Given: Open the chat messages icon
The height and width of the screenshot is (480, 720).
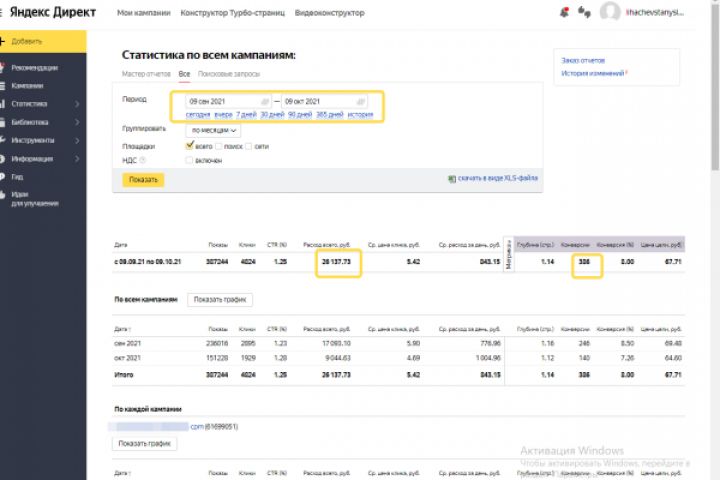Looking at the screenshot, I should pos(585,13).
